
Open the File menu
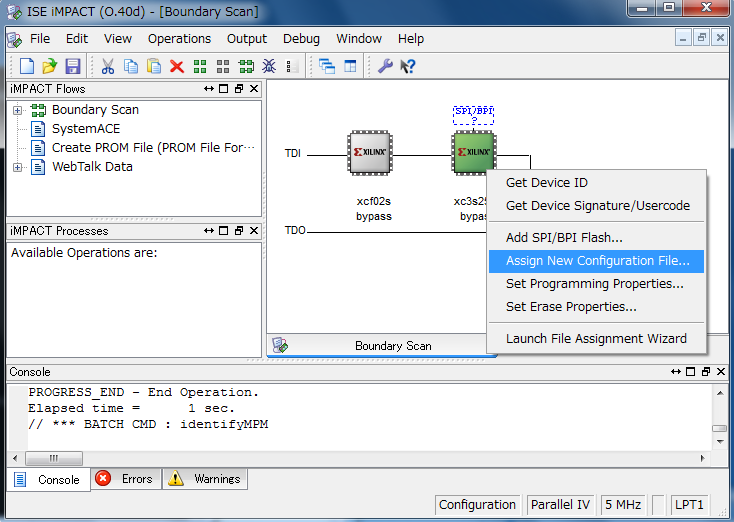click(40, 38)
